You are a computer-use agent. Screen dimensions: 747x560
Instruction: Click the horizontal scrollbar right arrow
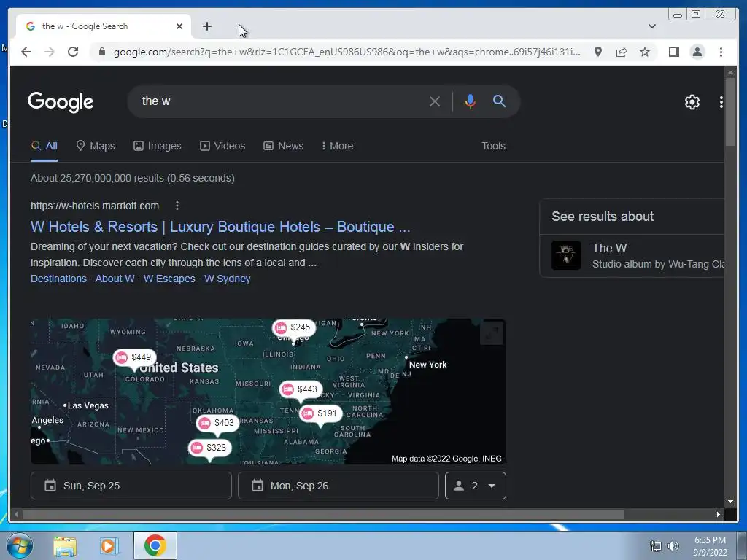[718, 514]
